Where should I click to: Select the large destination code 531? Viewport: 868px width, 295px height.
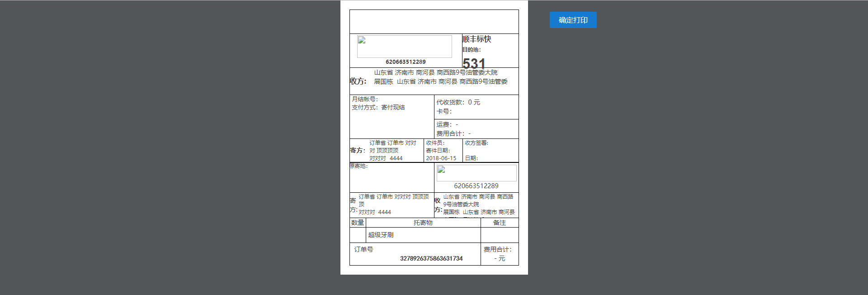click(x=474, y=63)
